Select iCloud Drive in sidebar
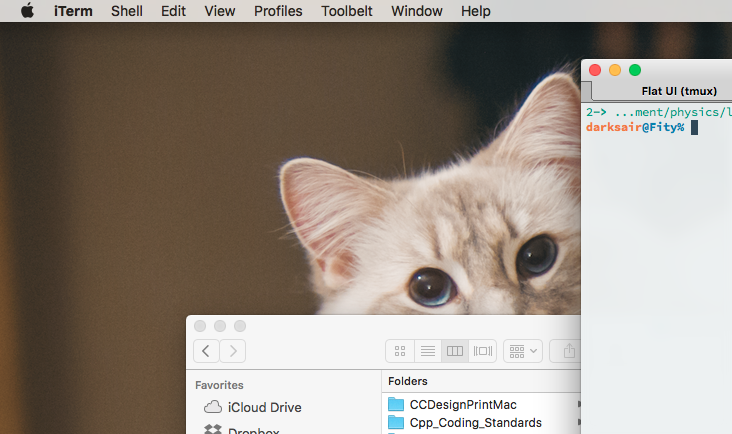Viewport: 732px width, 434px height. tap(264, 407)
